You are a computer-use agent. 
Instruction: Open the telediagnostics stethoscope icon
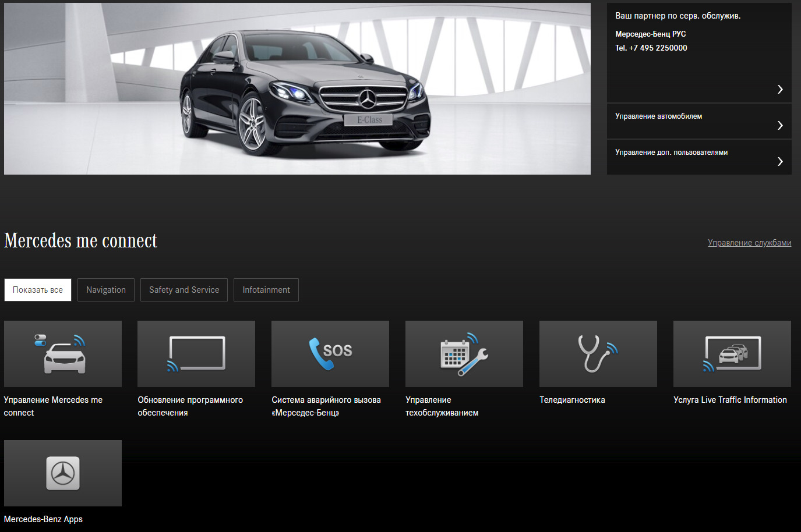(x=598, y=354)
